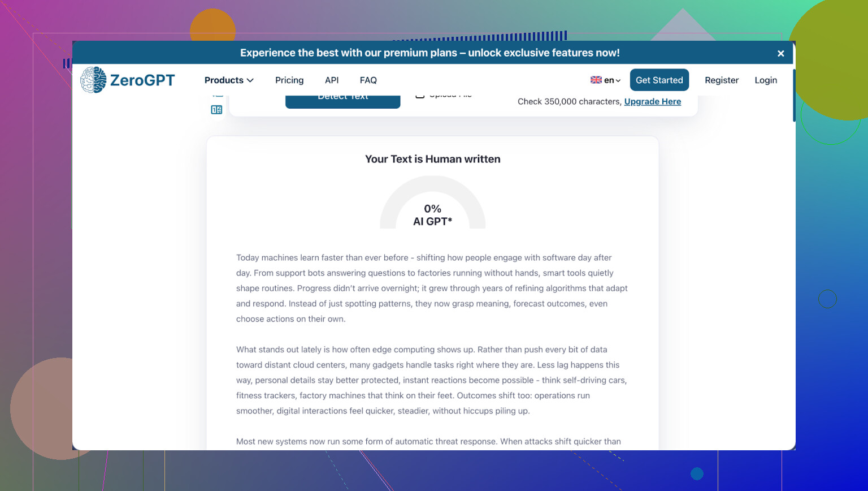Open the FAQ page
868x491 pixels.
[x=368, y=80]
